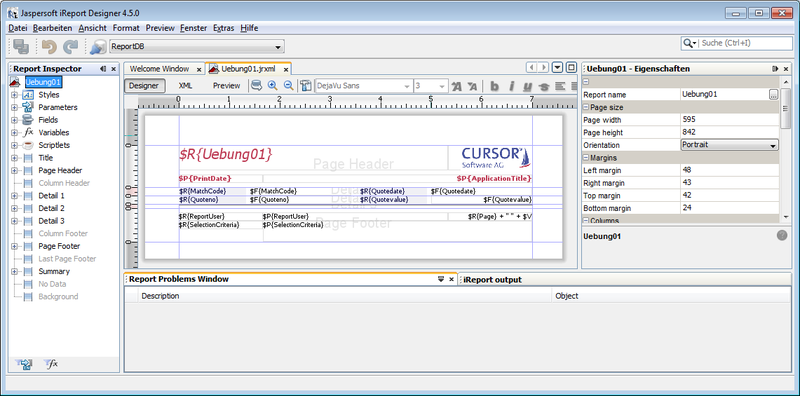Zoom in on the report designer

click(x=272, y=86)
